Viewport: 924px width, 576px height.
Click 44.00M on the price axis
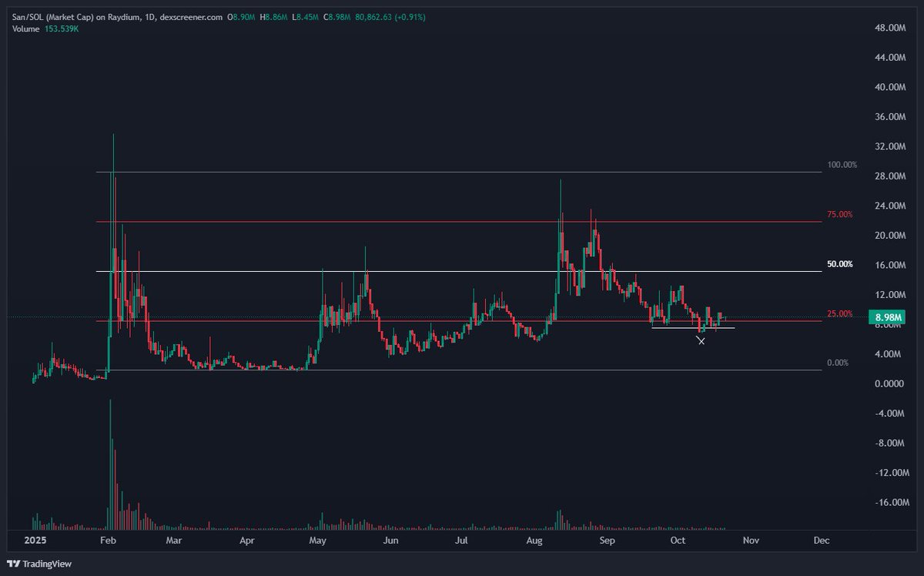coord(889,58)
